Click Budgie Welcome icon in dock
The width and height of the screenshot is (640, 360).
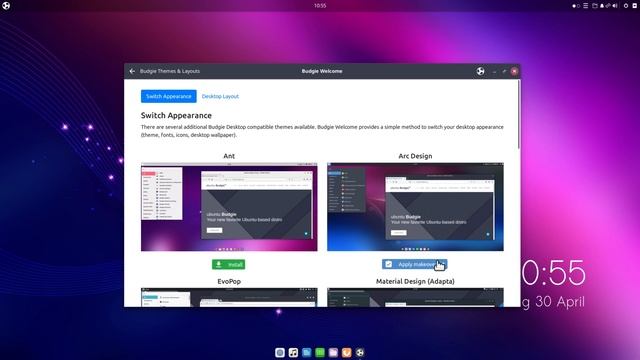coord(360,352)
